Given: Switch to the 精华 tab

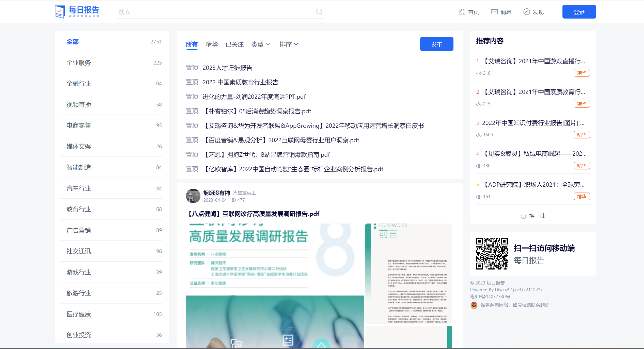Looking at the screenshot, I should [212, 44].
